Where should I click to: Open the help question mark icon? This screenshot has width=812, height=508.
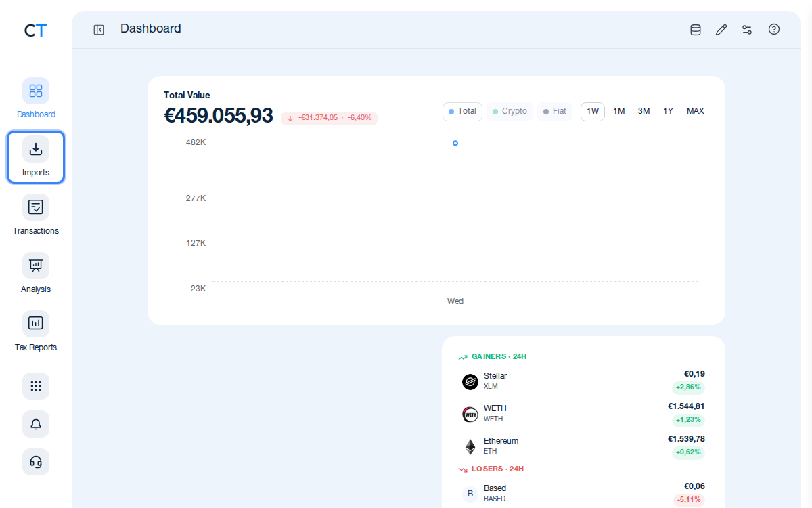point(774,30)
